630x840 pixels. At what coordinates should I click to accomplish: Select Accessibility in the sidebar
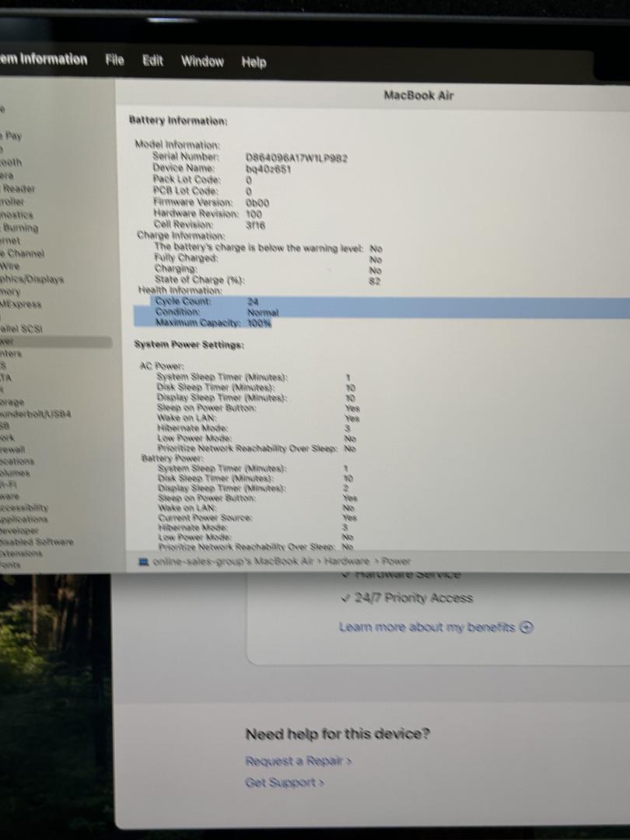click(24, 507)
